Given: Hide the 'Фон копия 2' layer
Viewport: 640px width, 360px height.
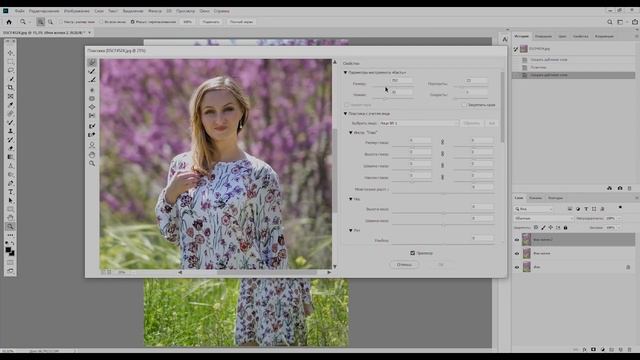Looking at the screenshot, I should [x=517, y=240].
